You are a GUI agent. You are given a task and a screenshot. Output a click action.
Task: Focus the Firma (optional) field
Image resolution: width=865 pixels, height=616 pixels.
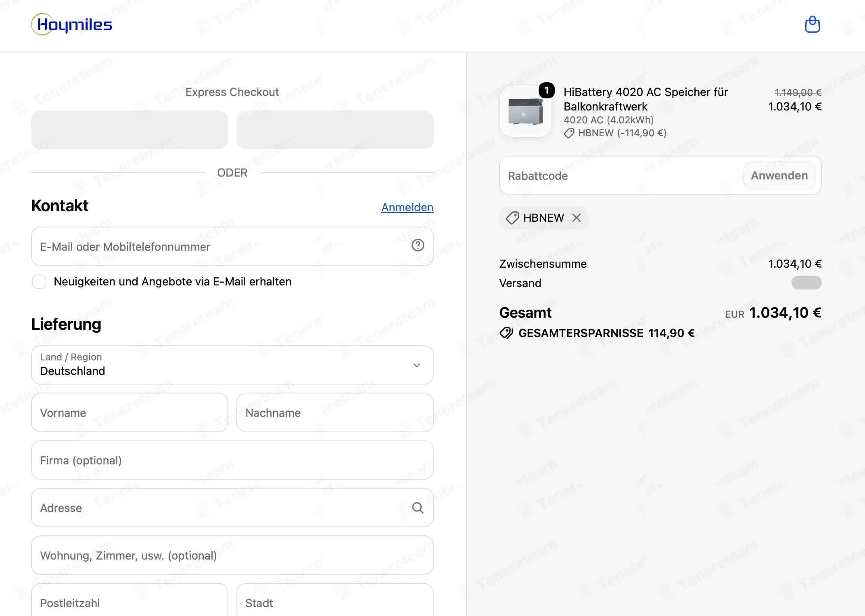click(x=232, y=460)
